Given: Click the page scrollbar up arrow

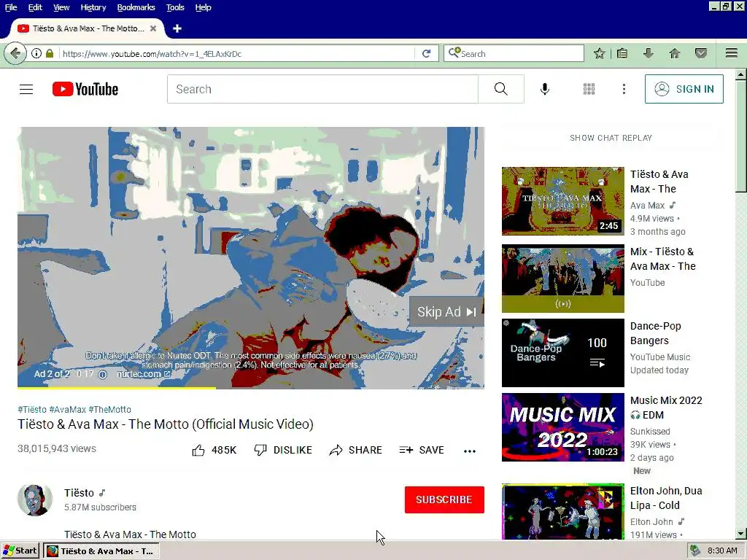Looking at the screenshot, I should [741, 74].
